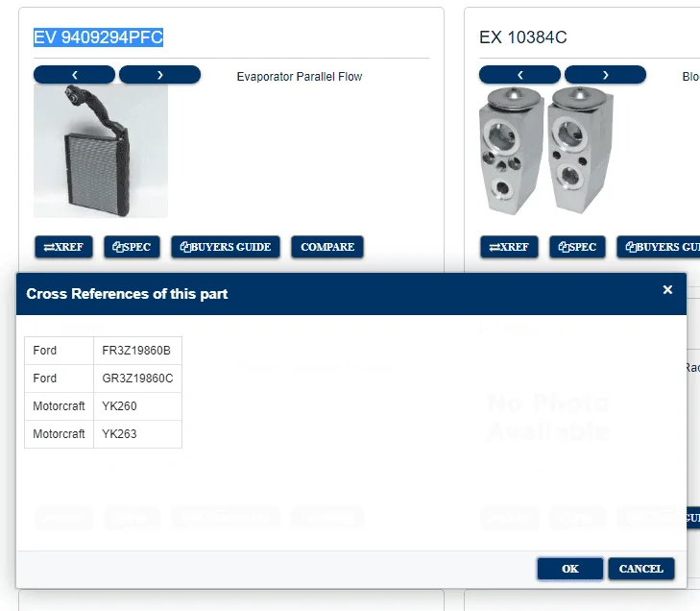The height and width of the screenshot is (611, 700).
Task: Click COMPARE for EV 9409294PFC
Action: (x=327, y=247)
